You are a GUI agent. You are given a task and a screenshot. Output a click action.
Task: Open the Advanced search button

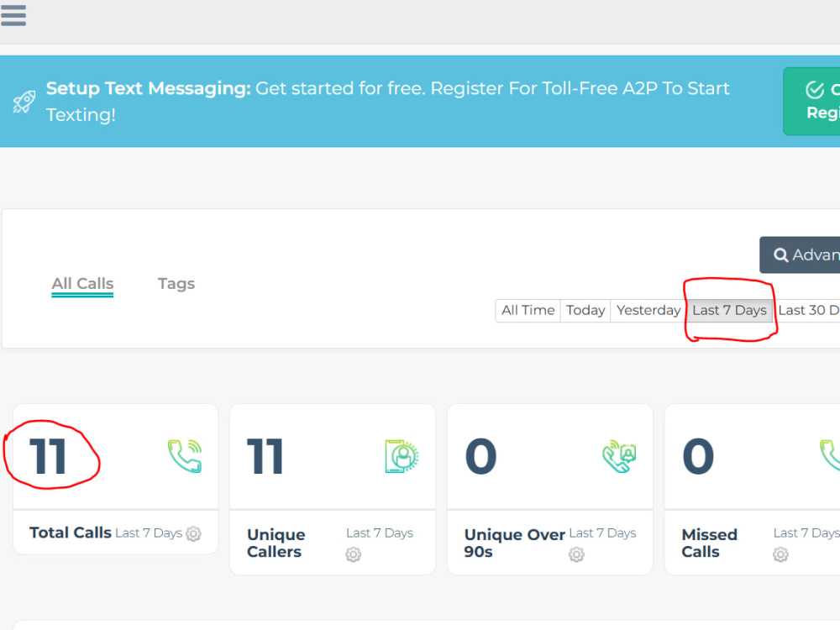coord(801,255)
